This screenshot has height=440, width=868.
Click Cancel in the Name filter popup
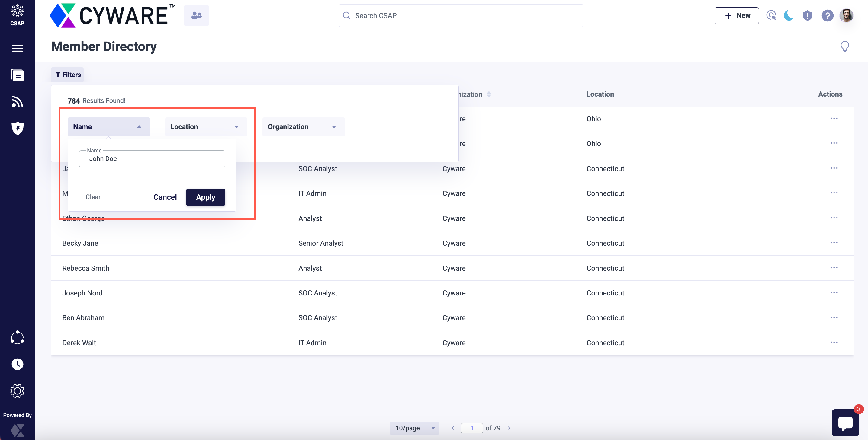[x=165, y=197]
